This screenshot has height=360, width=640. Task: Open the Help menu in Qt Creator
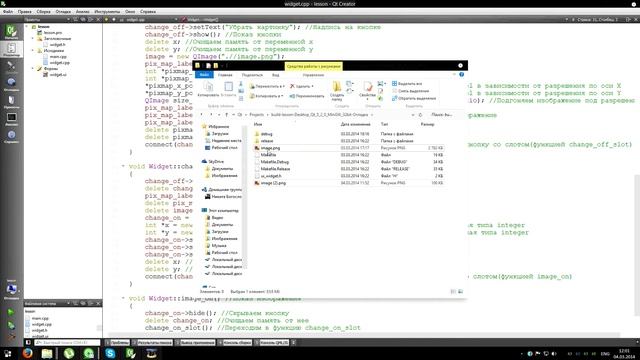point(148,12)
